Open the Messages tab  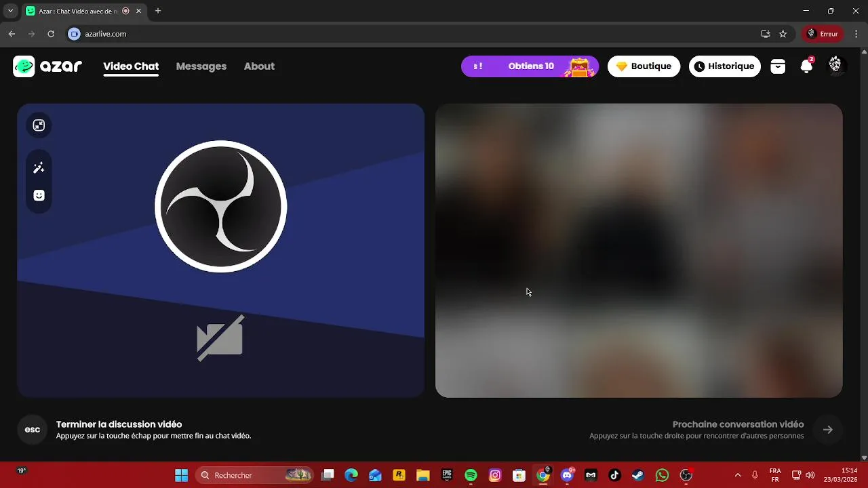tap(201, 66)
